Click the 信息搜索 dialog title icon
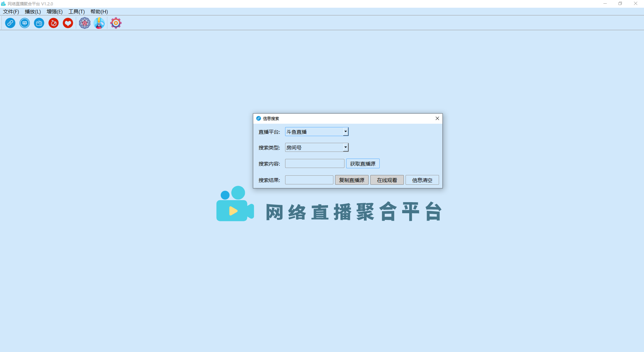The width and height of the screenshot is (644, 352). (259, 118)
